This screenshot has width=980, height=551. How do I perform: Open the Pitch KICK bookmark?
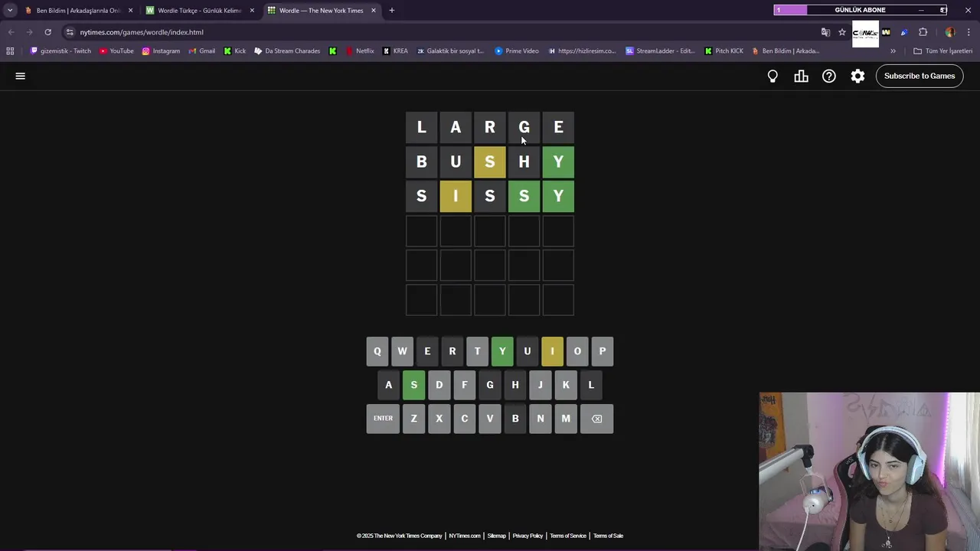pos(724,51)
